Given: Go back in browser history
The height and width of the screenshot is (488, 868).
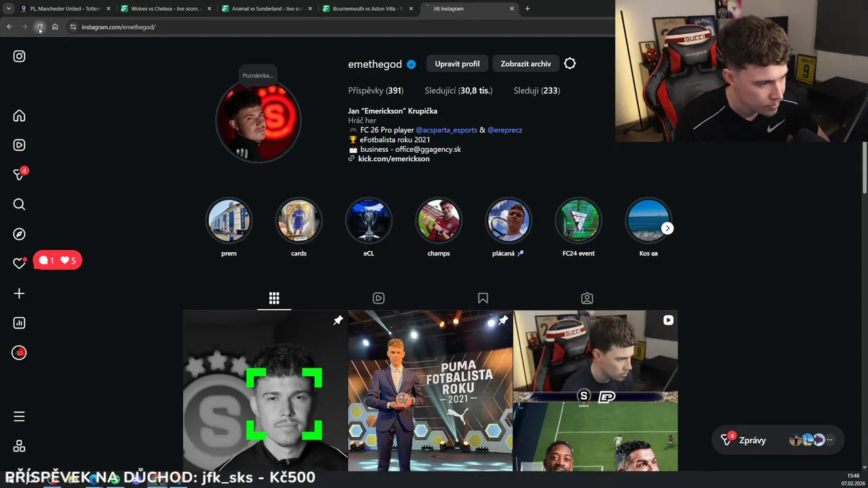Looking at the screenshot, I should 9,27.
